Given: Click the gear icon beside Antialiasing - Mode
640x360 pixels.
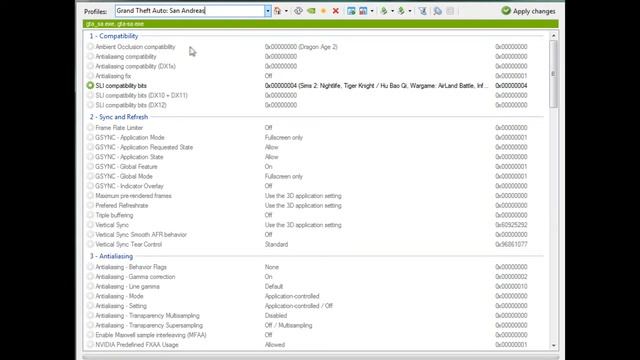Looking at the screenshot, I should coord(90,296).
